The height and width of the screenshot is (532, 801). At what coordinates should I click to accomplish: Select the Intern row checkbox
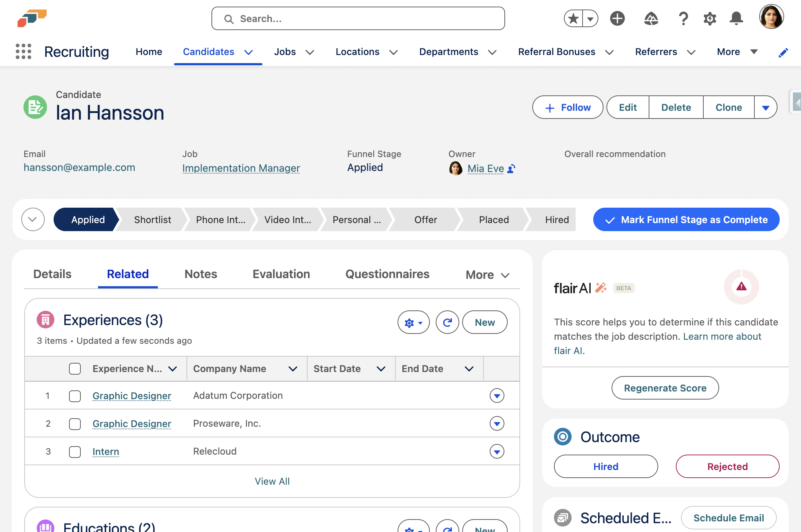(75, 452)
